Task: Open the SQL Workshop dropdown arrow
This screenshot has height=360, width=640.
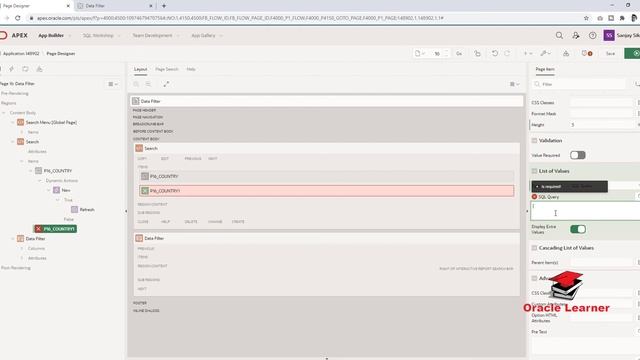Action: coord(119,36)
